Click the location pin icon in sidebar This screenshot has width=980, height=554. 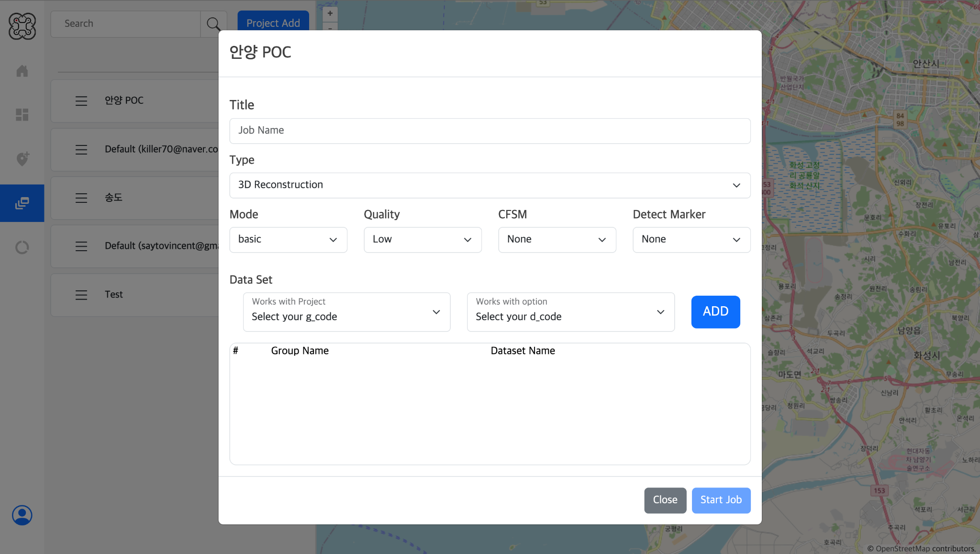pyautogui.click(x=22, y=159)
